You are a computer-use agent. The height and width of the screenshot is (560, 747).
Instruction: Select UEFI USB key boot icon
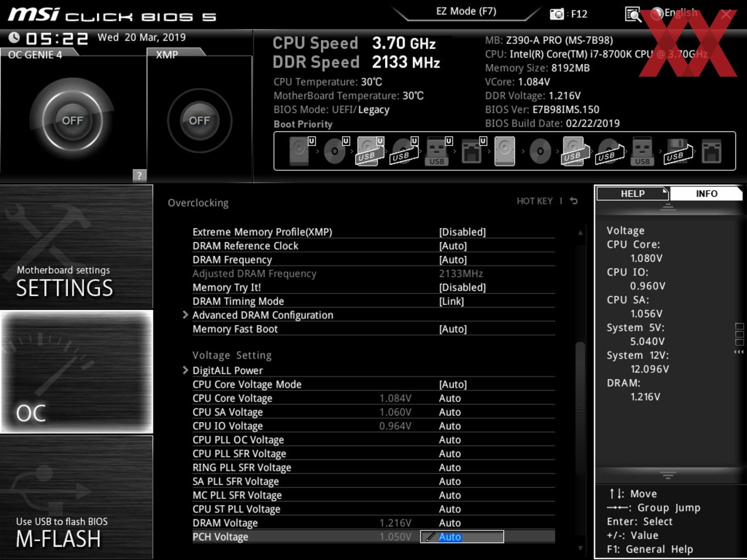pos(438,151)
